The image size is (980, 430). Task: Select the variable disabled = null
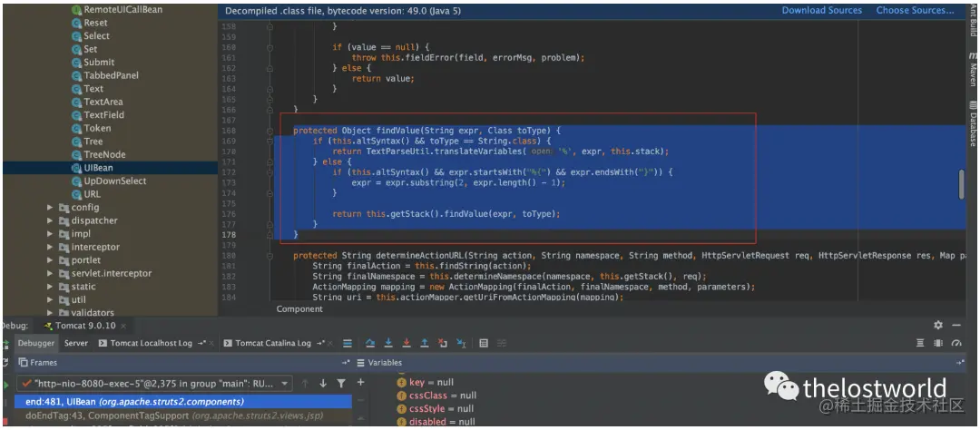point(435,422)
